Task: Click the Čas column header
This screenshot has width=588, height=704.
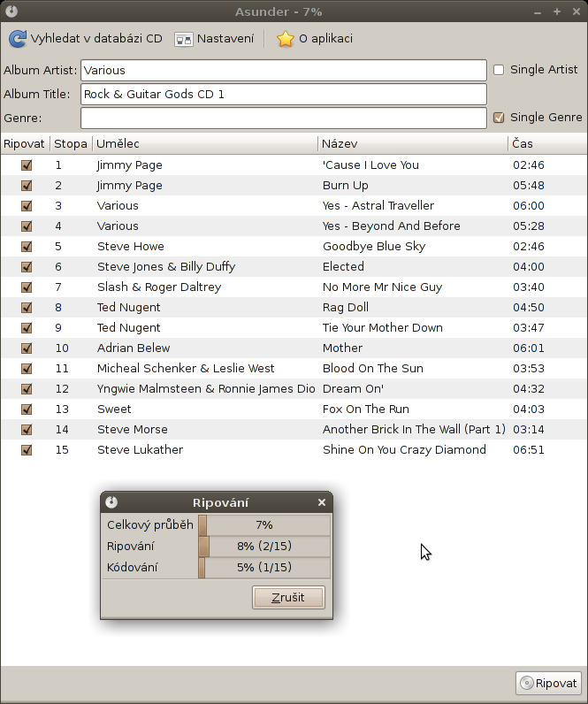Action: click(x=547, y=143)
